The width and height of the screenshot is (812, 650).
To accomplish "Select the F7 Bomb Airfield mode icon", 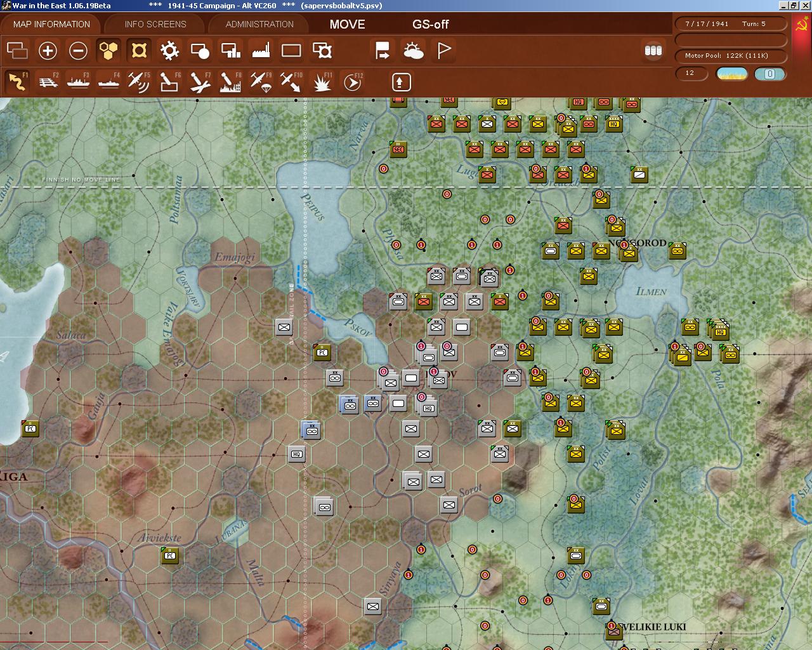I will 200,82.
